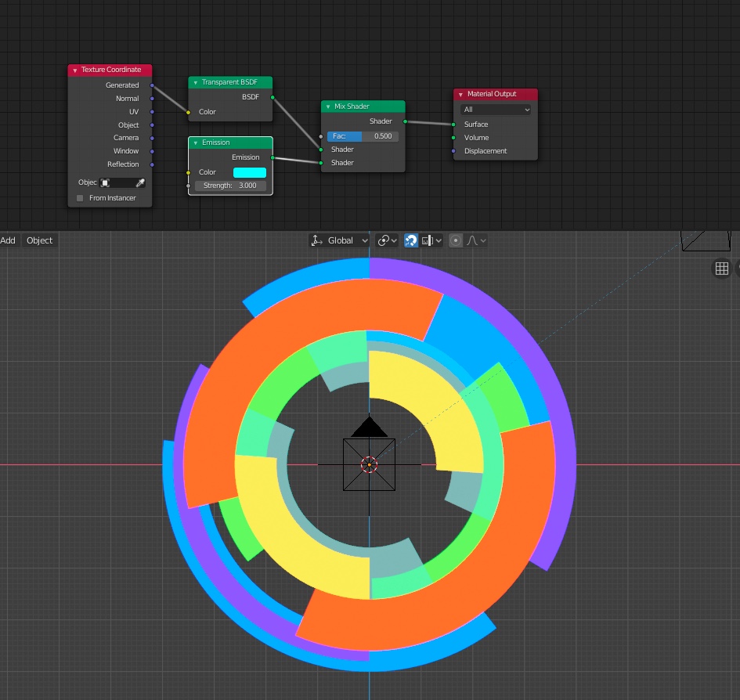Click the Emission cyan color swatch
This screenshot has height=700, width=740.
click(x=250, y=172)
